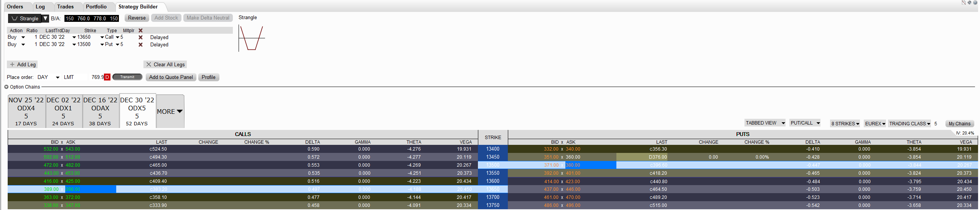Click the configure wrench icon at top right
Image resolution: width=980 pixels, height=210 pixels.
point(969,3)
